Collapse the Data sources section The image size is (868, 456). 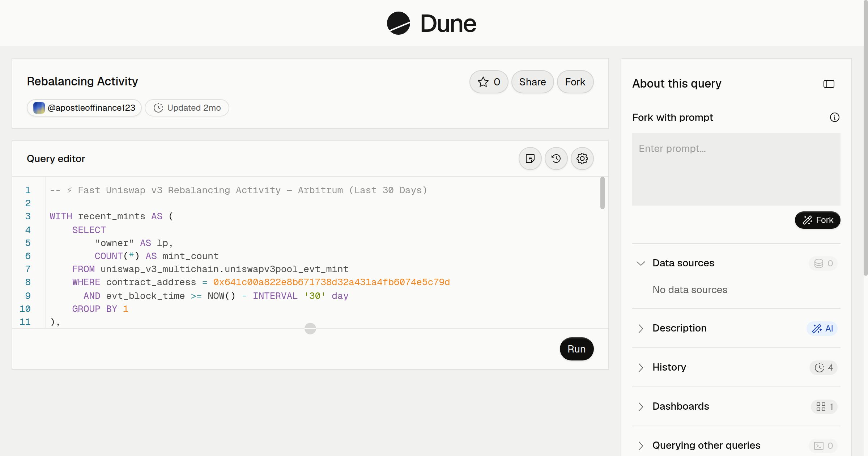(641, 263)
